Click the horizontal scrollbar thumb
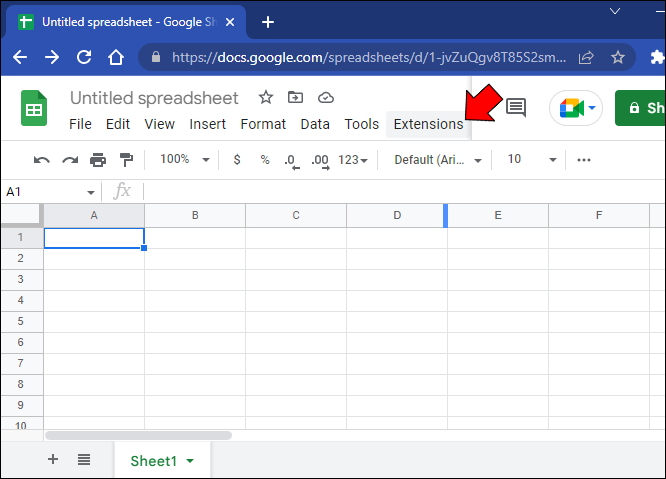 click(x=138, y=435)
